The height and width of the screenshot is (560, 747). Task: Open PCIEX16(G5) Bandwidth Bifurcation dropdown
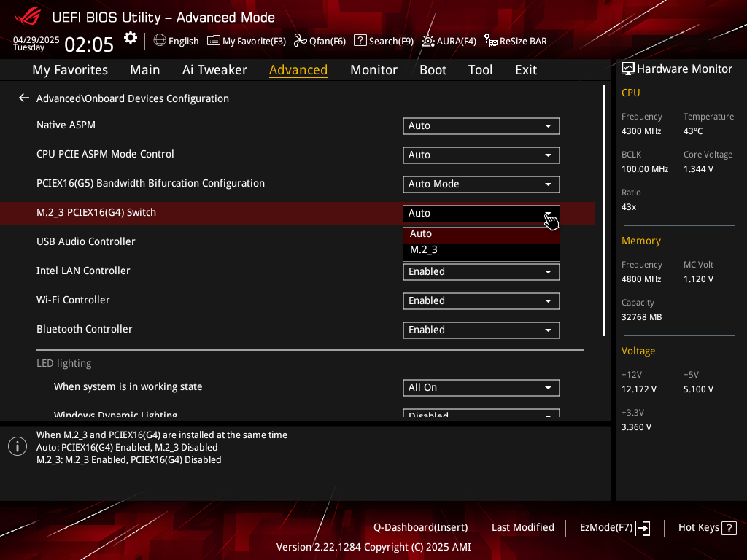tap(481, 184)
